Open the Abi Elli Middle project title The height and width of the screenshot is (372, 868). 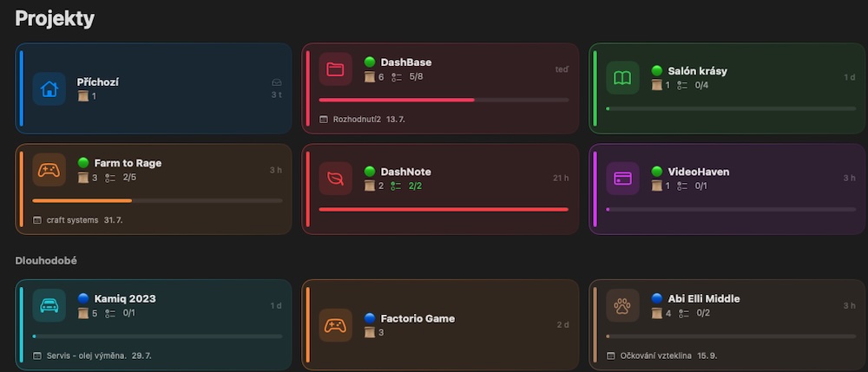[x=704, y=298]
